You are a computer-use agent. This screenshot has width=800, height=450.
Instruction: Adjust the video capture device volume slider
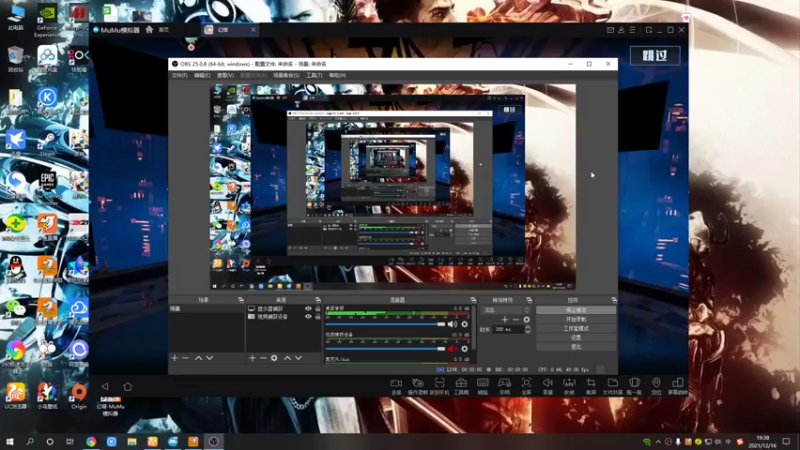click(x=385, y=349)
